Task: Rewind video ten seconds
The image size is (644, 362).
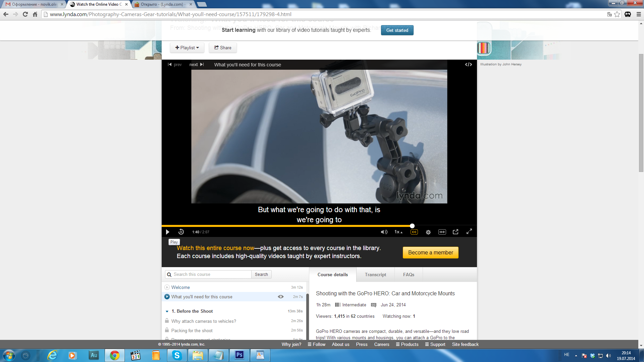Action: coord(181,232)
